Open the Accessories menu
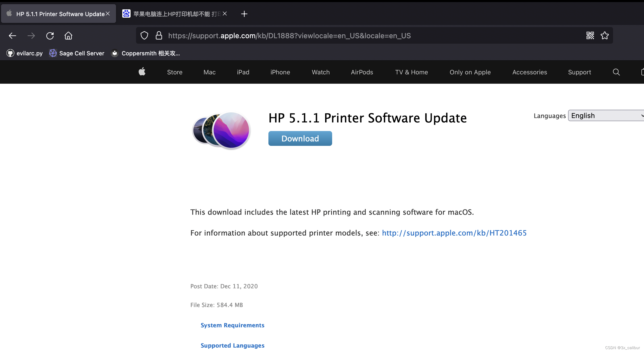The image size is (644, 352). coord(530,72)
